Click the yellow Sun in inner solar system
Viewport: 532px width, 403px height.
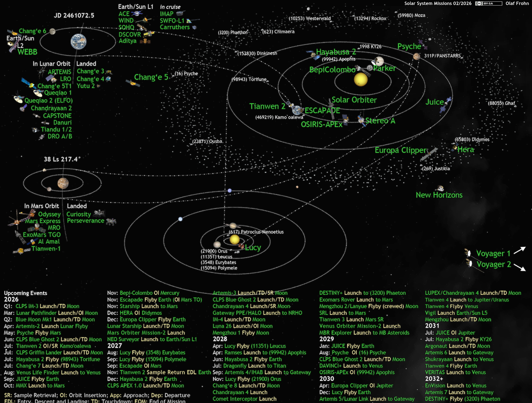pos(360,79)
